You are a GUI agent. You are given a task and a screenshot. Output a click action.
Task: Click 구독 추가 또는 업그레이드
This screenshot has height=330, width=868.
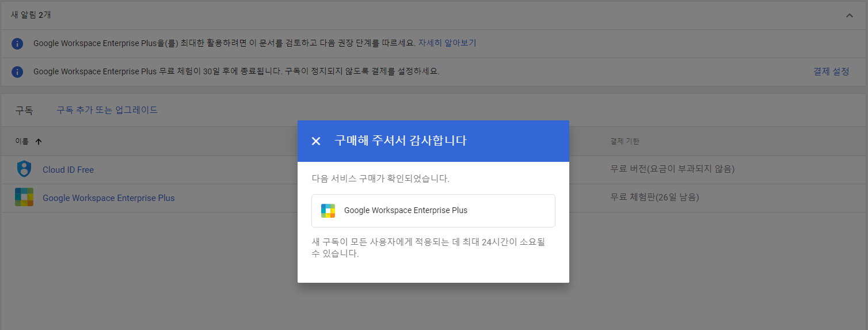[107, 110]
